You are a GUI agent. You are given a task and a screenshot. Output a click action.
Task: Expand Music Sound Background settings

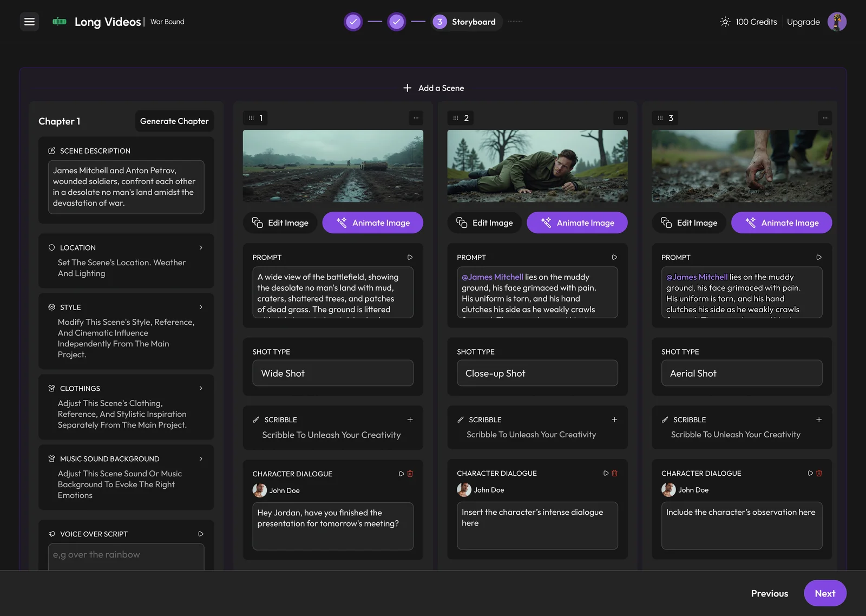coord(201,458)
